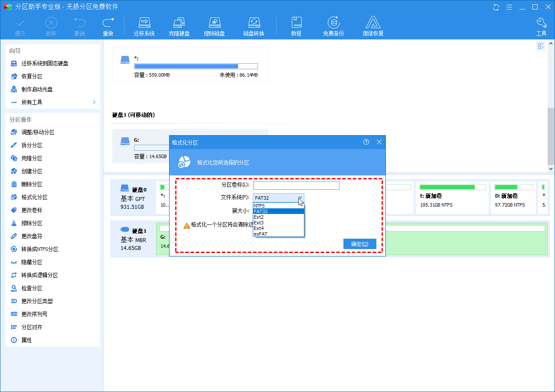Open the 磁盘转换 disk convert tool
Viewport: 555px width, 392px height.
point(254,26)
